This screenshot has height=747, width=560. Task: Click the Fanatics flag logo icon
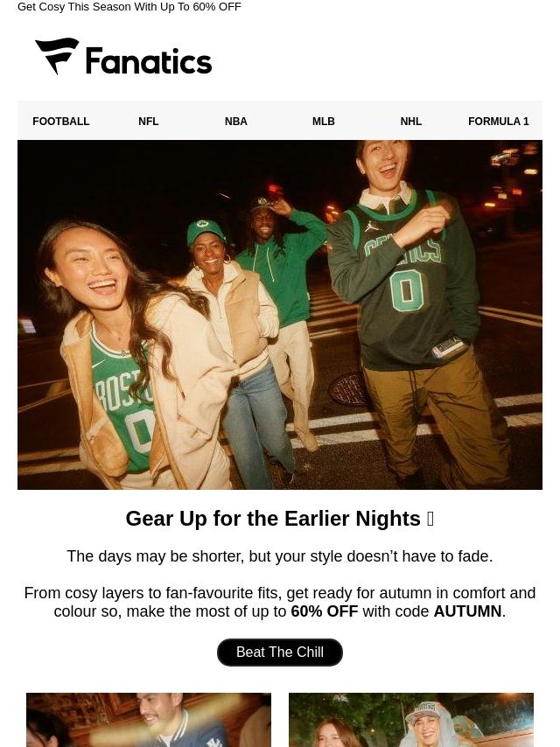pos(57,56)
